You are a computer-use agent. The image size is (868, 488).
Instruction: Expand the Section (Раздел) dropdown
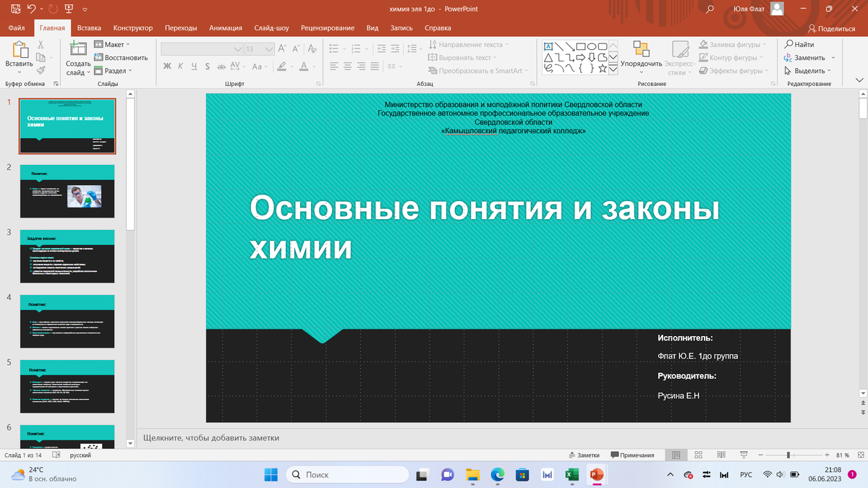tap(113, 71)
